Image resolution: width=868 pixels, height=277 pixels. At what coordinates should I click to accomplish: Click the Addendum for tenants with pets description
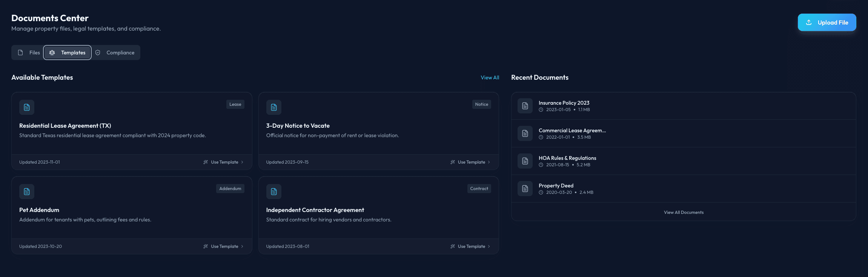click(x=85, y=220)
